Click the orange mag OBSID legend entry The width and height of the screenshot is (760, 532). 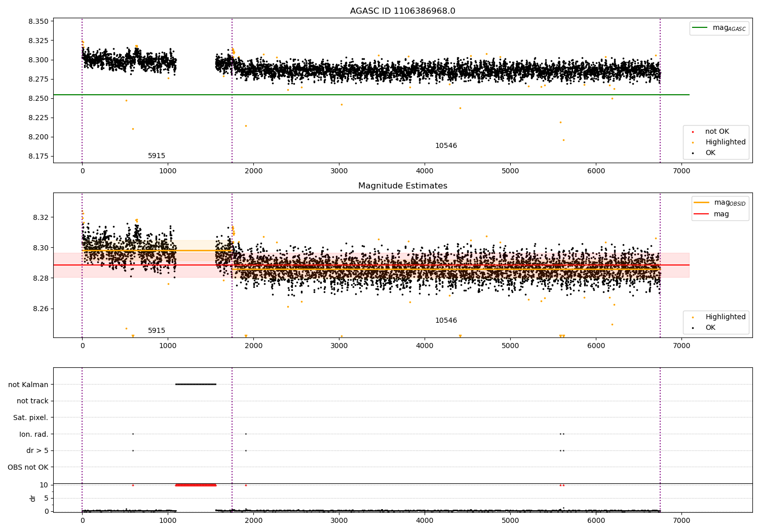coord(719,203)
